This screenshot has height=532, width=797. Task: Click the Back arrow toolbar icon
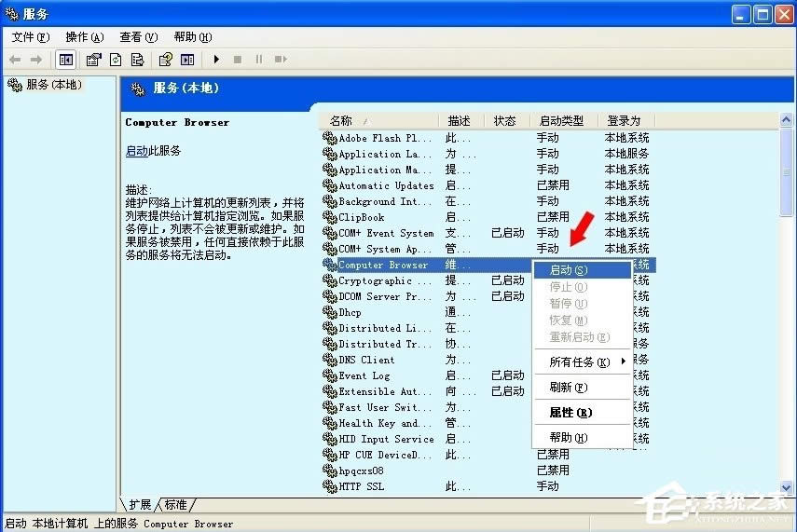15,60
